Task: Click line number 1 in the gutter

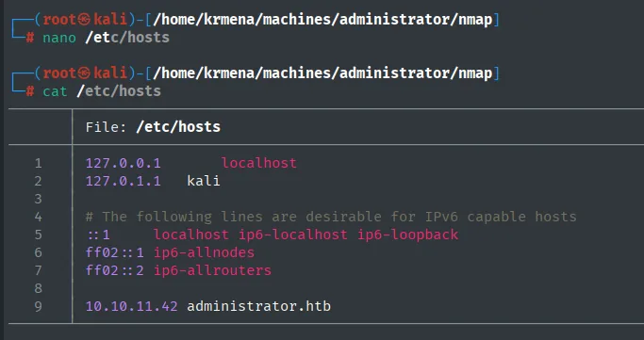Action: tap(39, 164)
